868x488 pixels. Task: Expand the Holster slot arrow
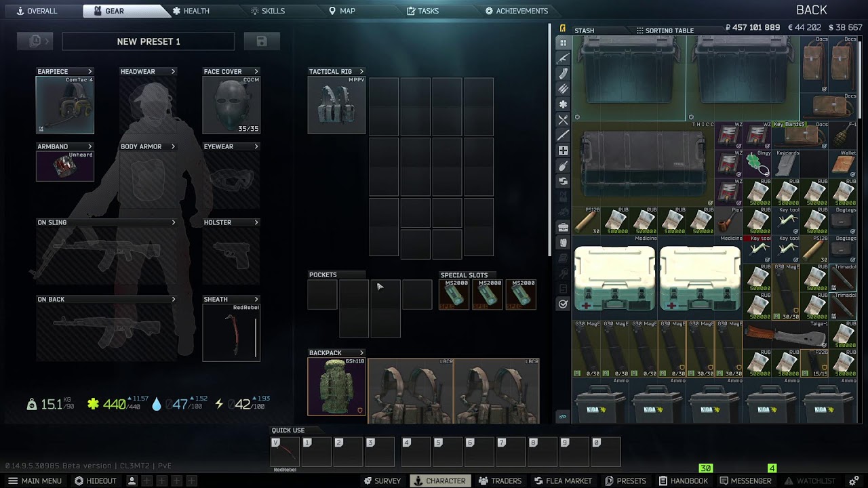coord(256,222)
